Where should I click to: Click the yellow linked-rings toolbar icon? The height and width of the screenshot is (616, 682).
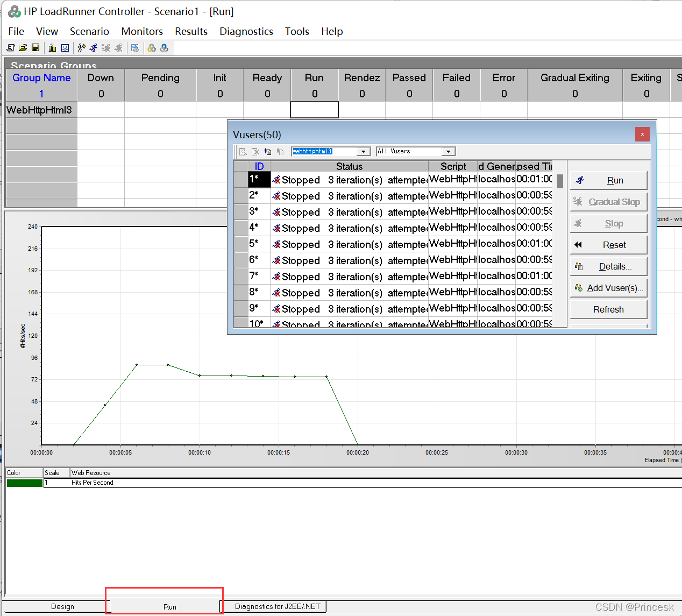(152, 48)
